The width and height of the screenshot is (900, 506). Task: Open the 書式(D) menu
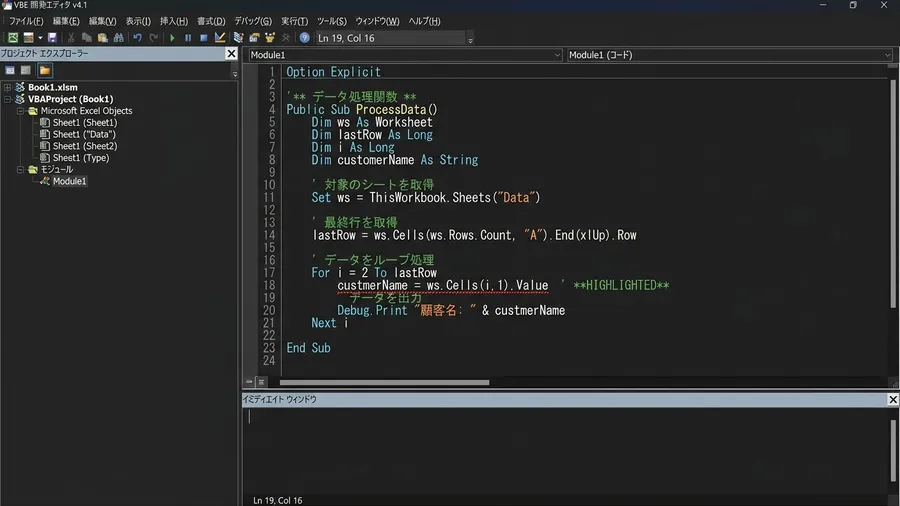pos(211,21)
